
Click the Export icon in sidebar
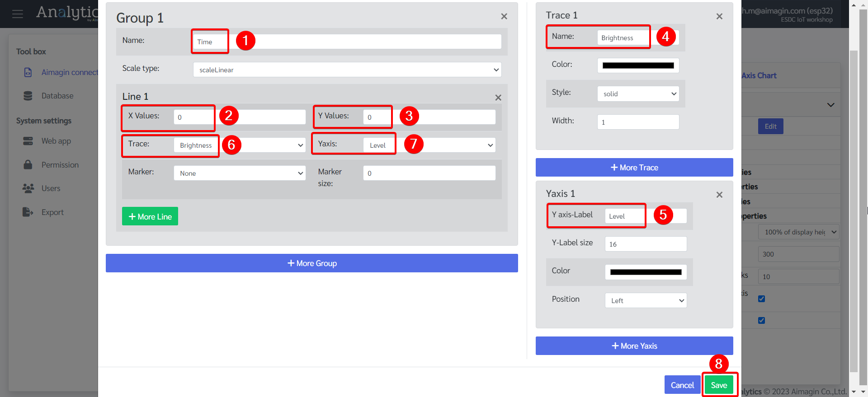click(x=28, y=212)
